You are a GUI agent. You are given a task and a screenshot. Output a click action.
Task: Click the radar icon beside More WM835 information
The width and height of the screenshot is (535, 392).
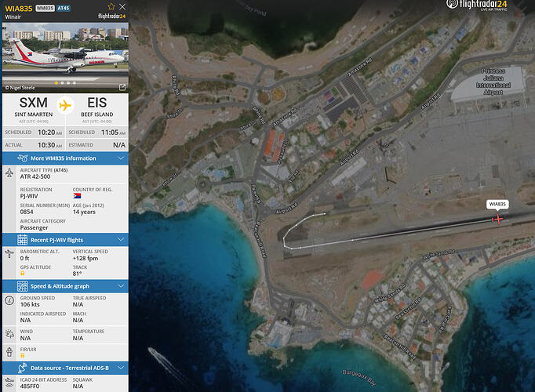click(23, 158)
